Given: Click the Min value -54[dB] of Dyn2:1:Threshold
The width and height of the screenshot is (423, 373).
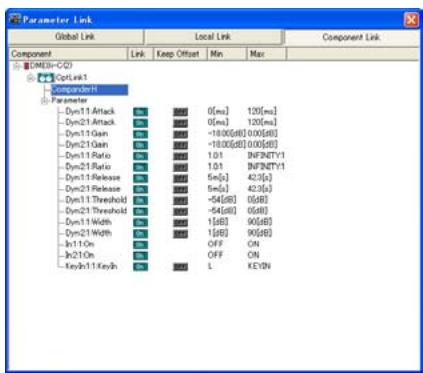Looking at the screenshot, I should pos(222,211).
